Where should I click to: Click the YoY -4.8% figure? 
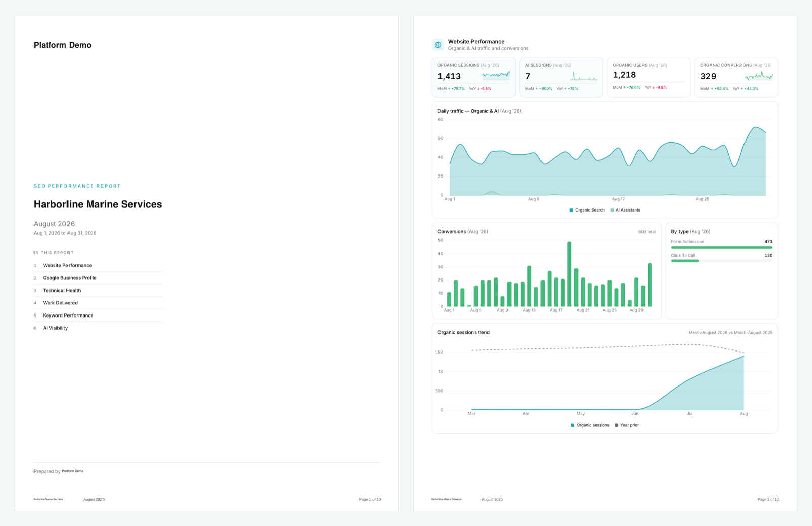656,87
